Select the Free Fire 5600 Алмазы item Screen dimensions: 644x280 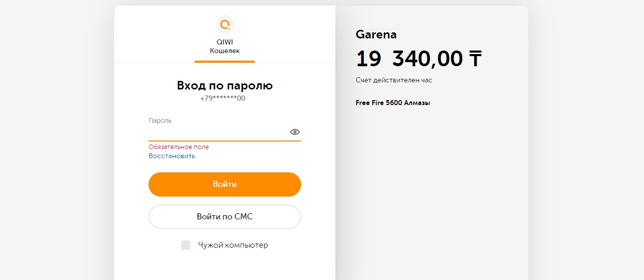[393, 103]
